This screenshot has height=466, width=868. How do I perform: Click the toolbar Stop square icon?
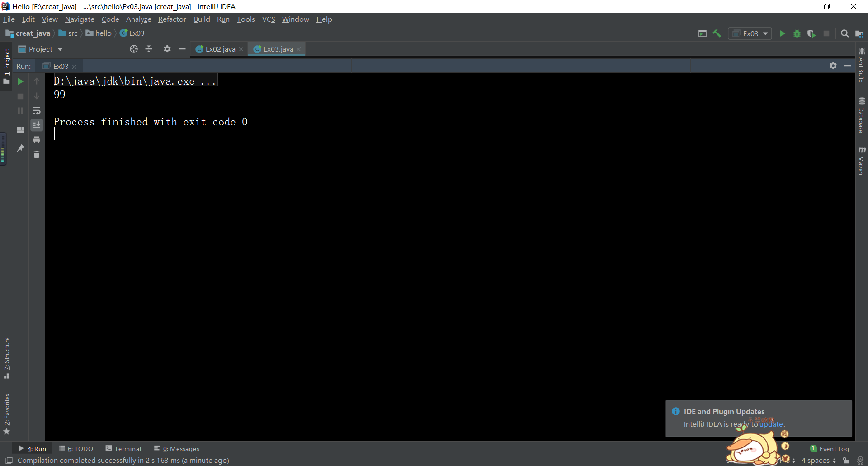tap(826, 33)
